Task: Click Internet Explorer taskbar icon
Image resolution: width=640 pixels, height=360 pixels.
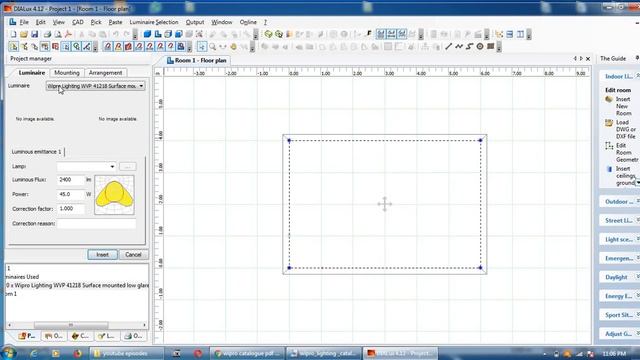Action: (33, 353)
